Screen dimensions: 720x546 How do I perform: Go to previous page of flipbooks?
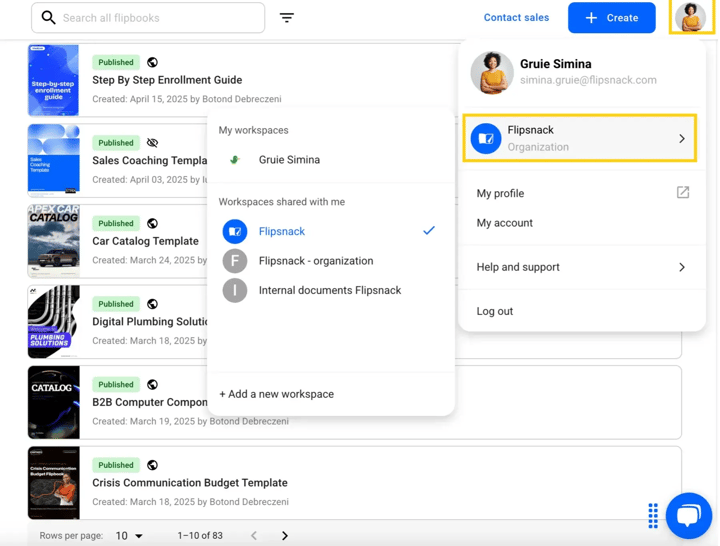coord(254,535)
